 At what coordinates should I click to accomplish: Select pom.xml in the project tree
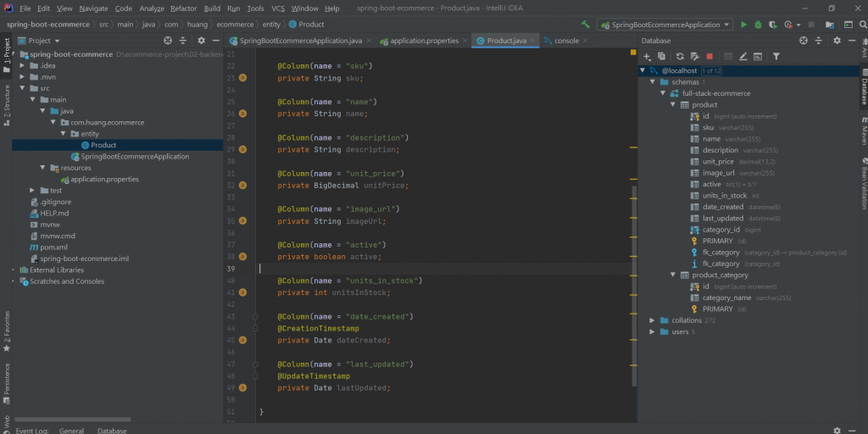(x=53, y=247)
